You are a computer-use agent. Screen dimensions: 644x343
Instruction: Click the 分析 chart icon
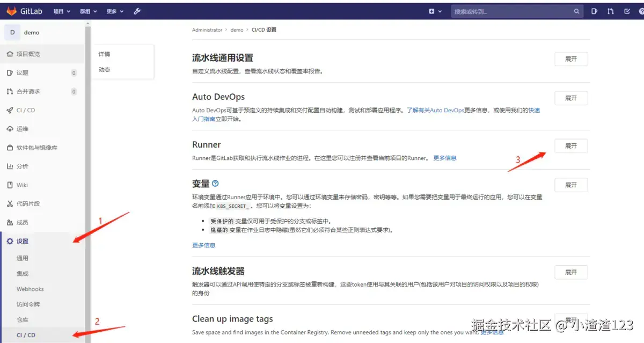point(10,166)
